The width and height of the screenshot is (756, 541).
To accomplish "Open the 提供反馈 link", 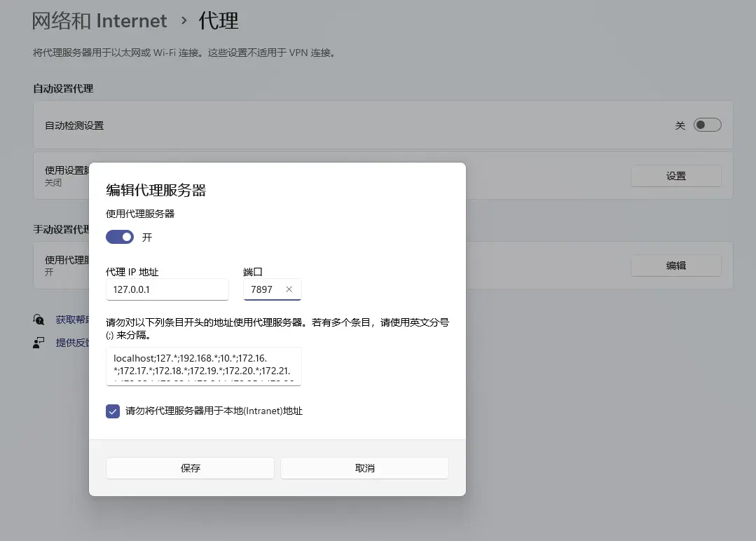I will tap(72, 343).
